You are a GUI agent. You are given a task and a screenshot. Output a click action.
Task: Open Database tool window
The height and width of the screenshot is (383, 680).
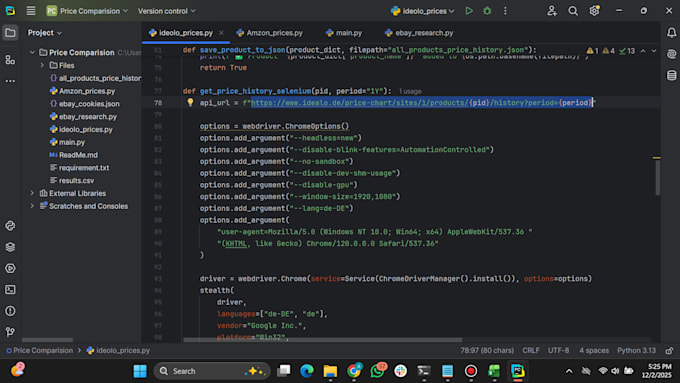(671, 75)
